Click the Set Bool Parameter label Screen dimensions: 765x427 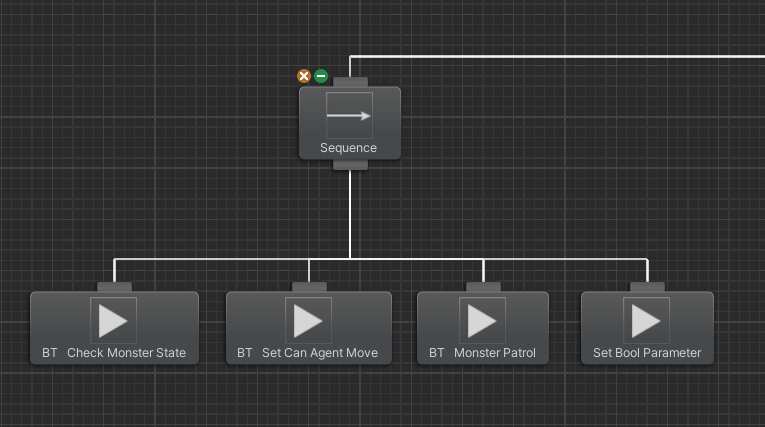[647, 353]
